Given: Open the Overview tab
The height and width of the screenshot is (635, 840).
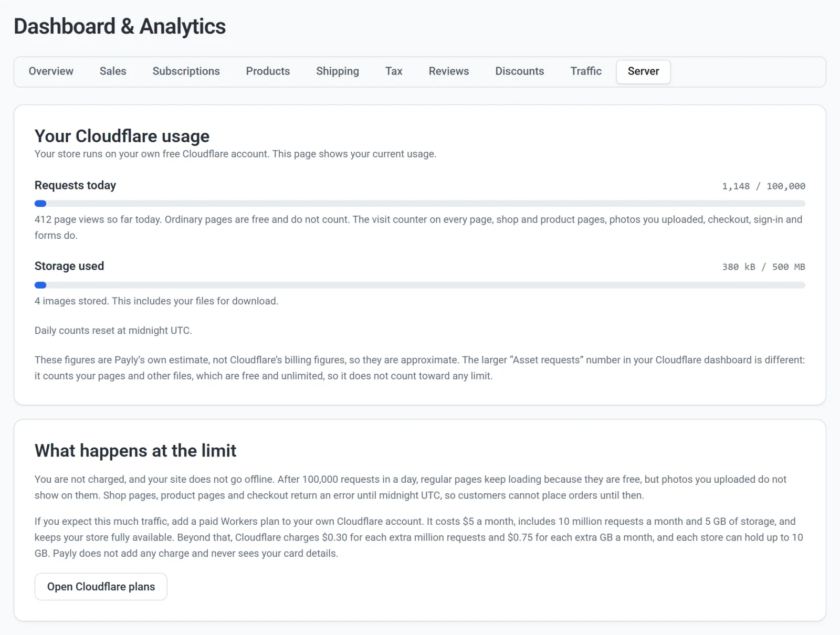Looking at the screenshot, I should pos(51,71).
